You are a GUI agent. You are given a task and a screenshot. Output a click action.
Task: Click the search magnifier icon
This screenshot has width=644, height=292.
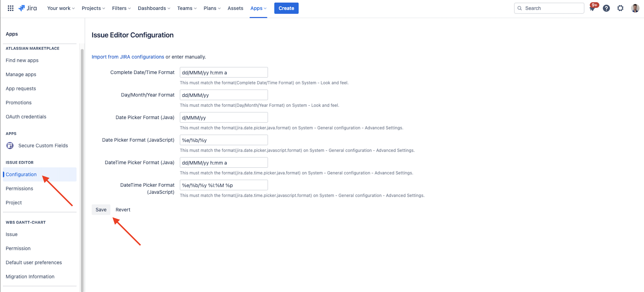point(520,8)
